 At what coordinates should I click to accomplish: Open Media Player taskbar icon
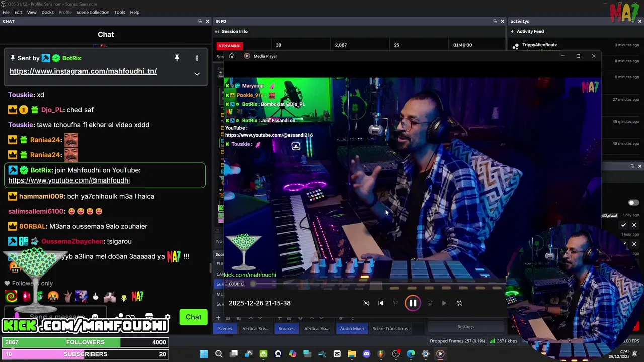pos(440,354)
